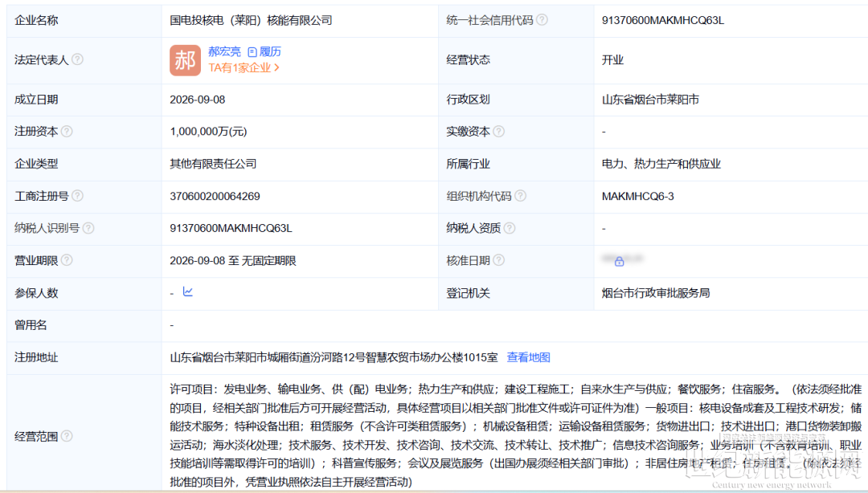The image size is (868, 493).
Task: Click help icon next to 注册资本
Action: [x=67, y=131]
